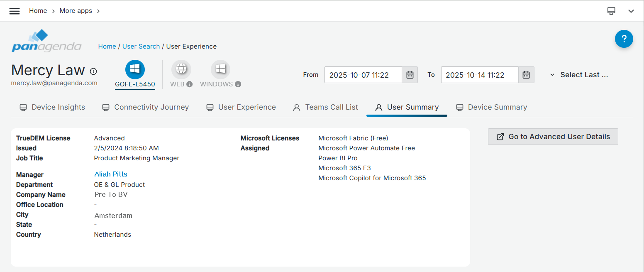644x272 pixels.
Task: Go to User Search breadcrumb link
Action: point(141,47)
